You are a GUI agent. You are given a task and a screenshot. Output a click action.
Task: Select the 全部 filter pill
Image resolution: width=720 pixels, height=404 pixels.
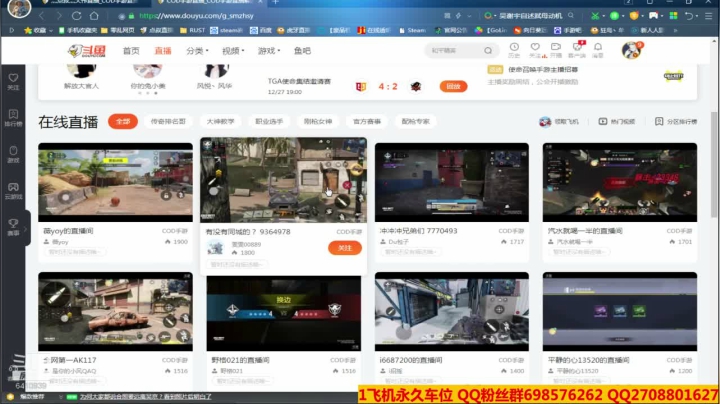[123, 121]
